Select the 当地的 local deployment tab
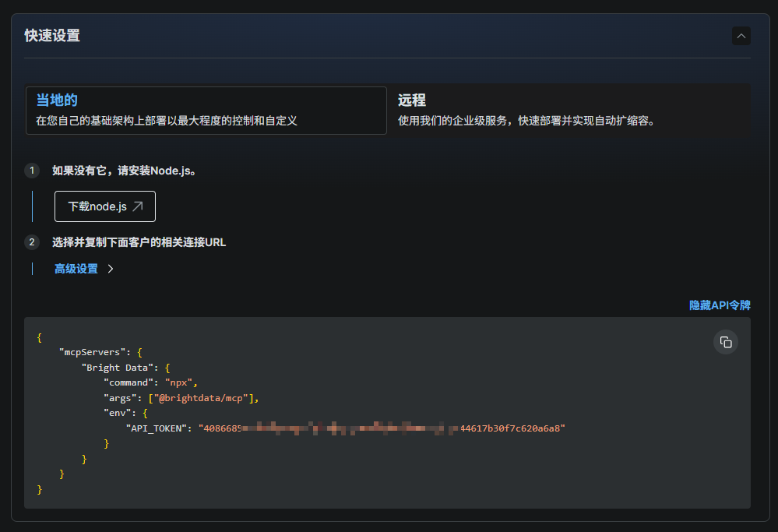The image size is (778, 532). click(x=206, y=111)
